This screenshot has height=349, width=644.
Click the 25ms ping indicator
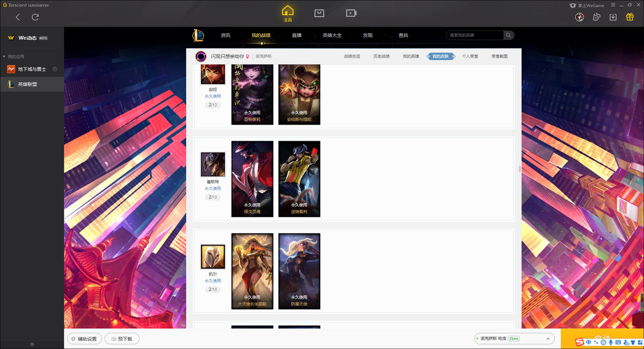514,339
